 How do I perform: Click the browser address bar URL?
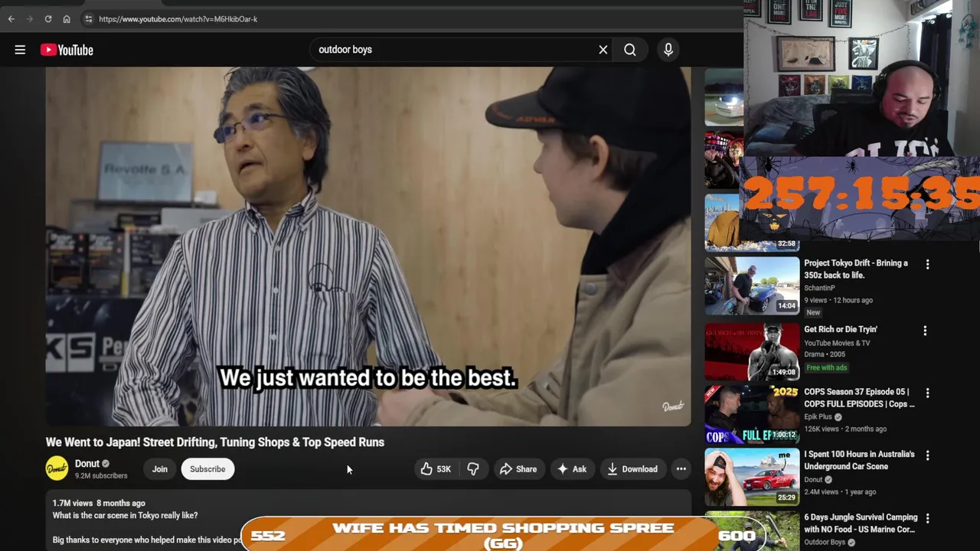[178, 19]
